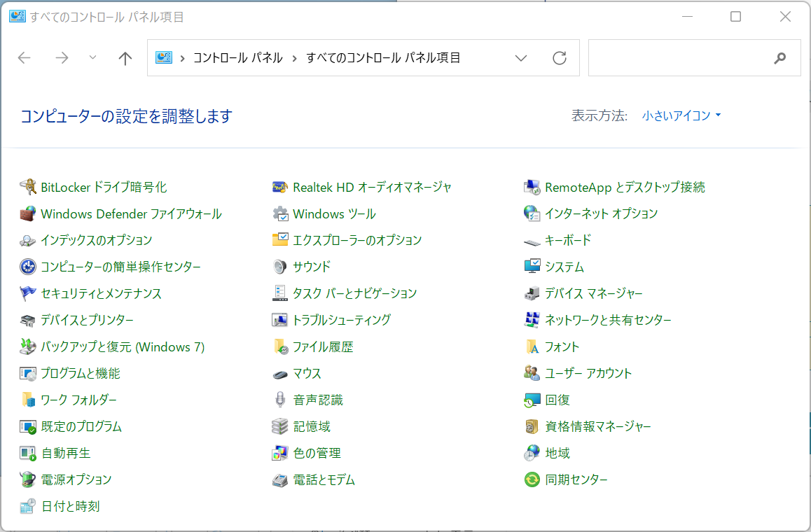
Task: Open the バックアップと復元 (Windows 7) icon
Action: tap(27, 346)
